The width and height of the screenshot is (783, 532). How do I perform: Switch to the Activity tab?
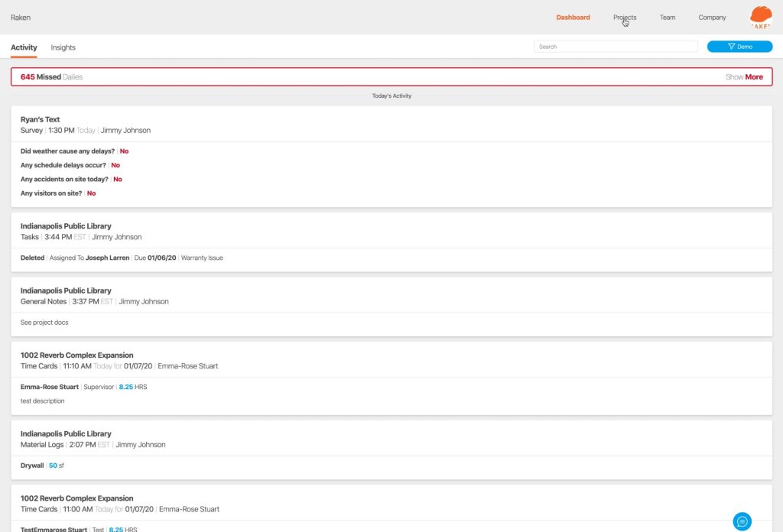tap(24, 47)
